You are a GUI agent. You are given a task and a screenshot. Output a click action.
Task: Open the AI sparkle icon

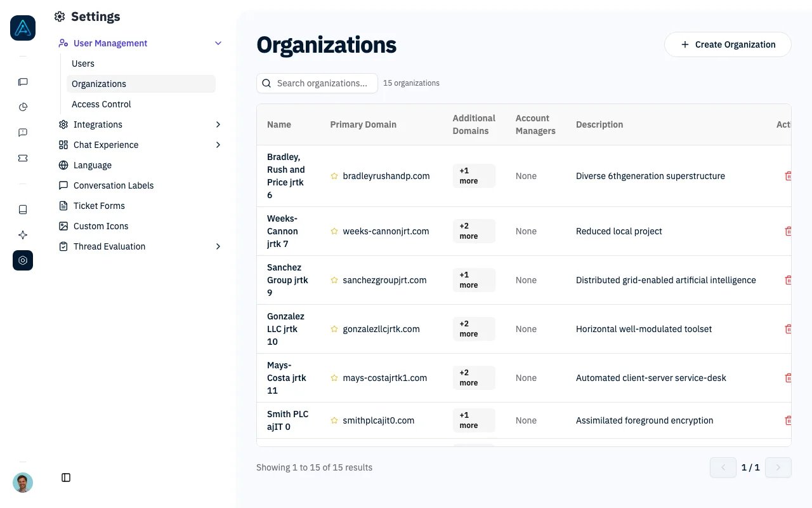pyautogui.click(x=23, y=235)
